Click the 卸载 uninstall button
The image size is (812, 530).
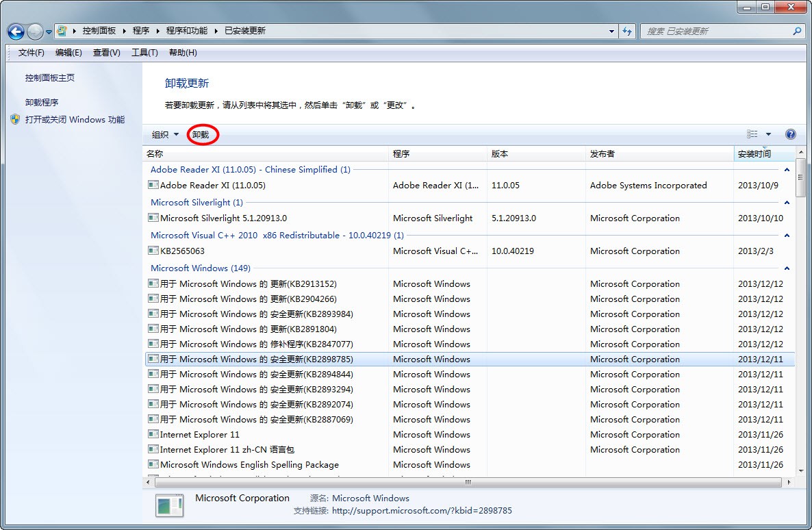[201, 135]
